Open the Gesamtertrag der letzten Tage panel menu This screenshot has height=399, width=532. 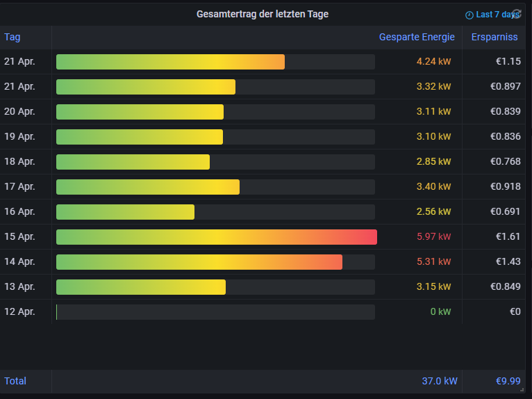click(262, 14)
